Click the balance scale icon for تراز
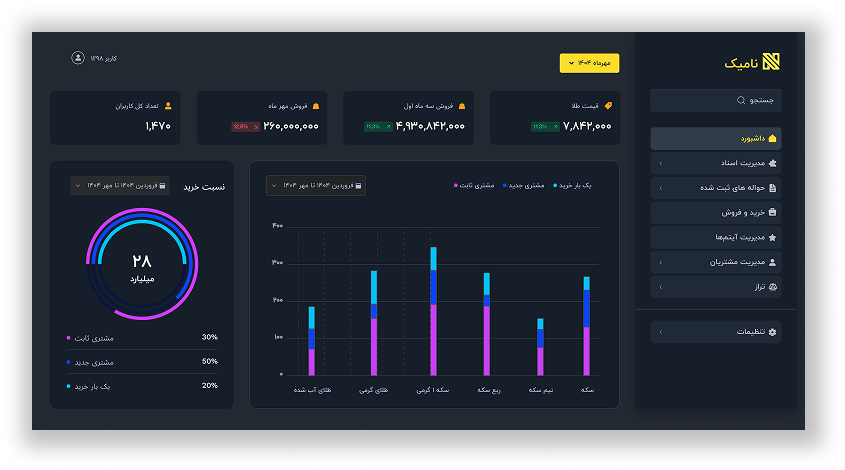The image size is (845, 470). 772,287
